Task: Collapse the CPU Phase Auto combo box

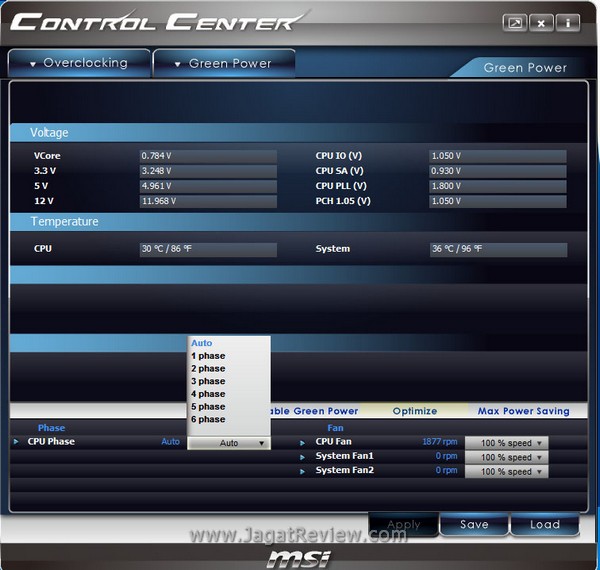Action: 229,443
